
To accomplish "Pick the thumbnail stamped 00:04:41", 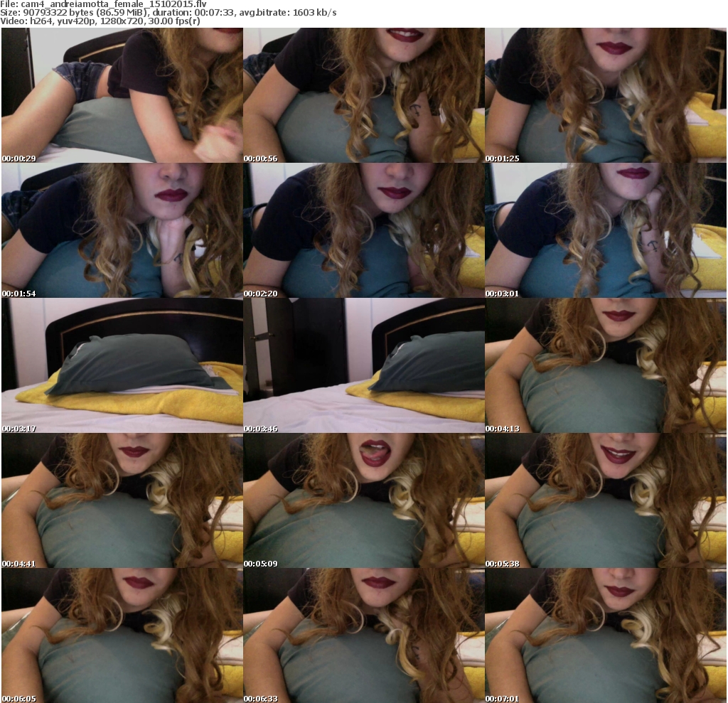I will [x=122, y=500].
